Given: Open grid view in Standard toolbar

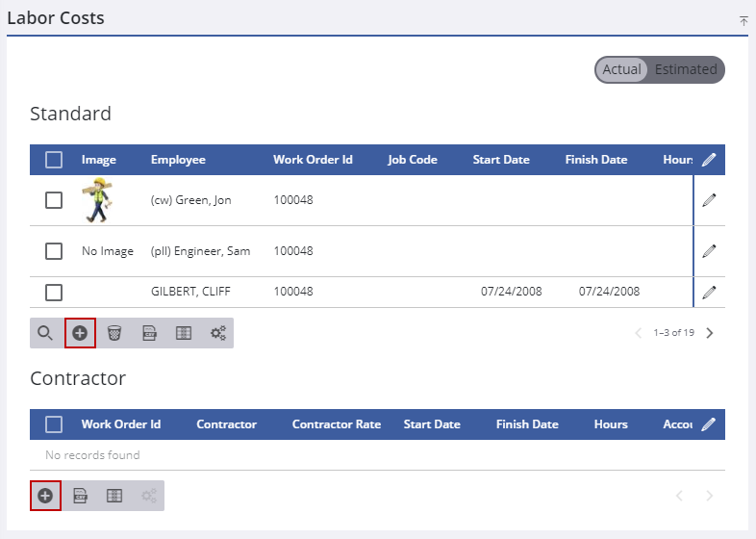Looking at the screenshot, I should coord(184,333).
